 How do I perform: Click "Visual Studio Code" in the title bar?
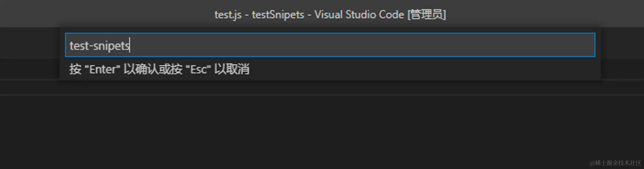(359, 15)
